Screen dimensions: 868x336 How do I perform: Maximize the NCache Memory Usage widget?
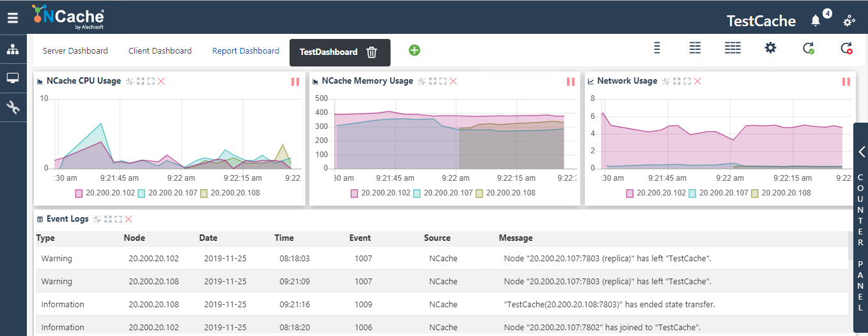443,81
